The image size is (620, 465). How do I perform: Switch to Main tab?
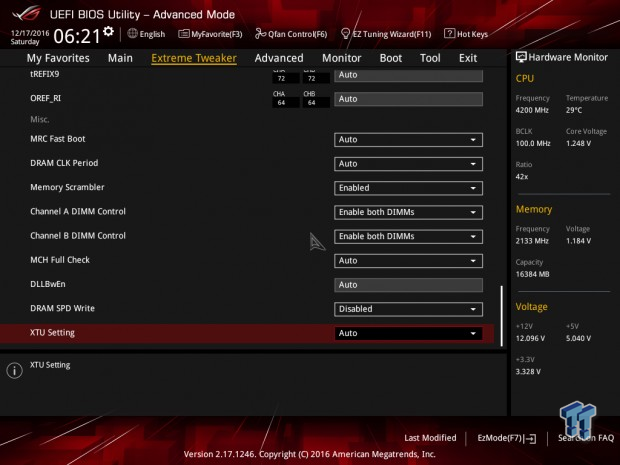[x=120, y=58]
